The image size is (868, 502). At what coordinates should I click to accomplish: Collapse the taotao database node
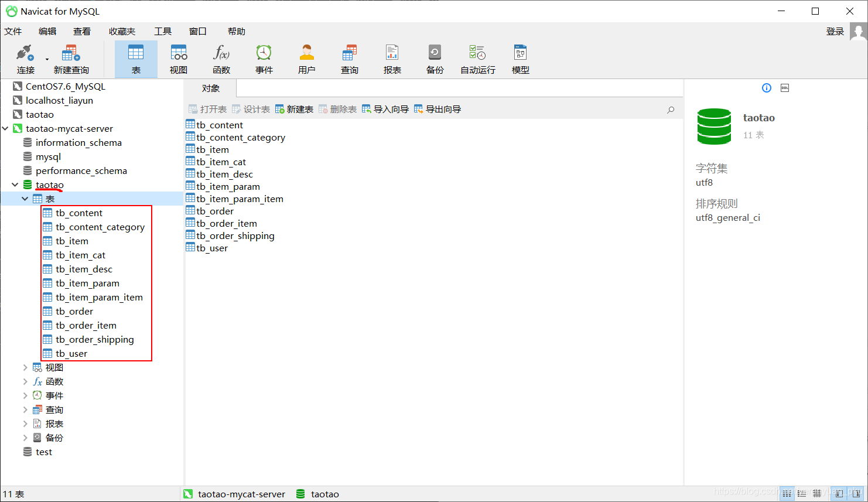(15, 185)
